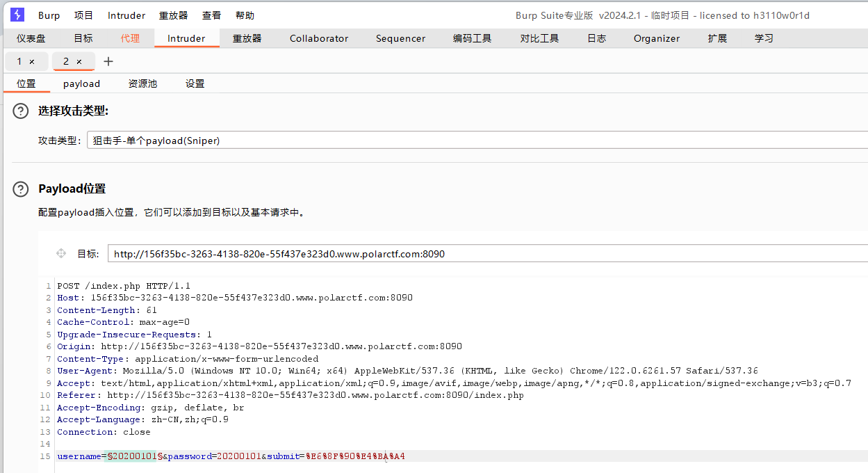Viewport: 868px width, 473px height.
Task: Open help for 选择攻击类型 section
Action: 22,111
